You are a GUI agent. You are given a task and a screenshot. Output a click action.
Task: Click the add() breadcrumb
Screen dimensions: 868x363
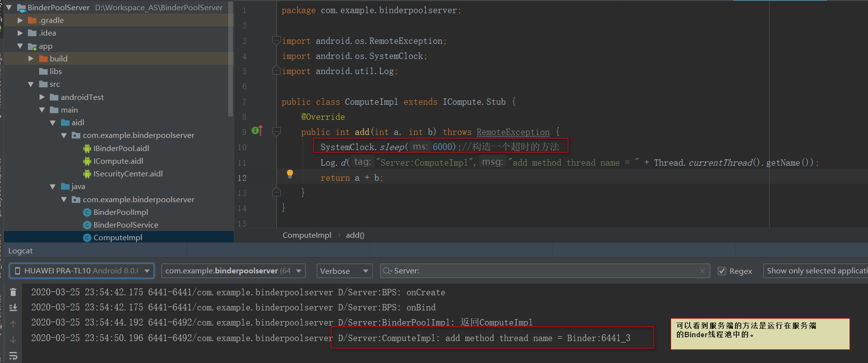[x=355, y=235]
